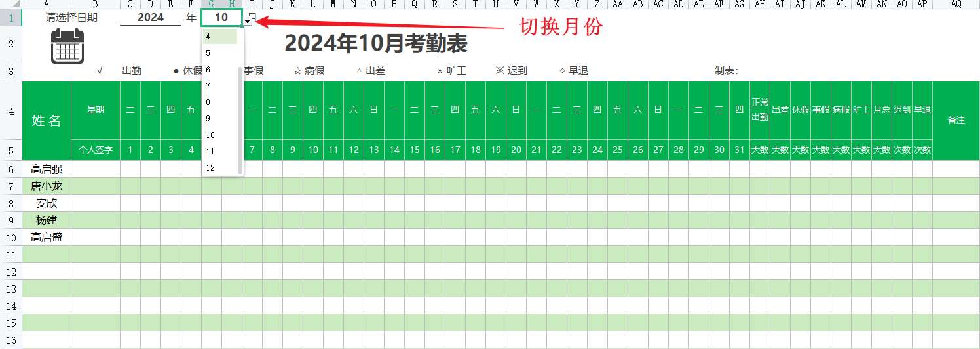Click the 备注 header cell
This screenshot has width=980, height=349.
[956, 121]
